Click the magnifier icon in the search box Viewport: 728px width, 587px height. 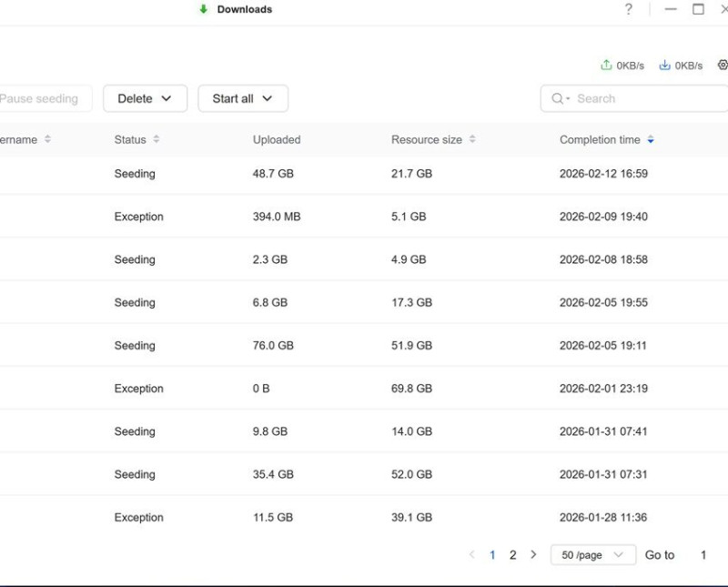tap(558, 98)
